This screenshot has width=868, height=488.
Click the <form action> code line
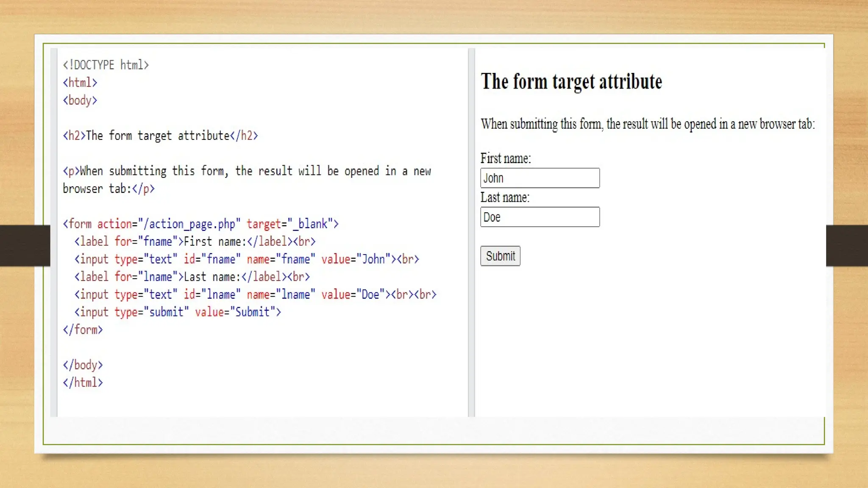tap(200, 224)
